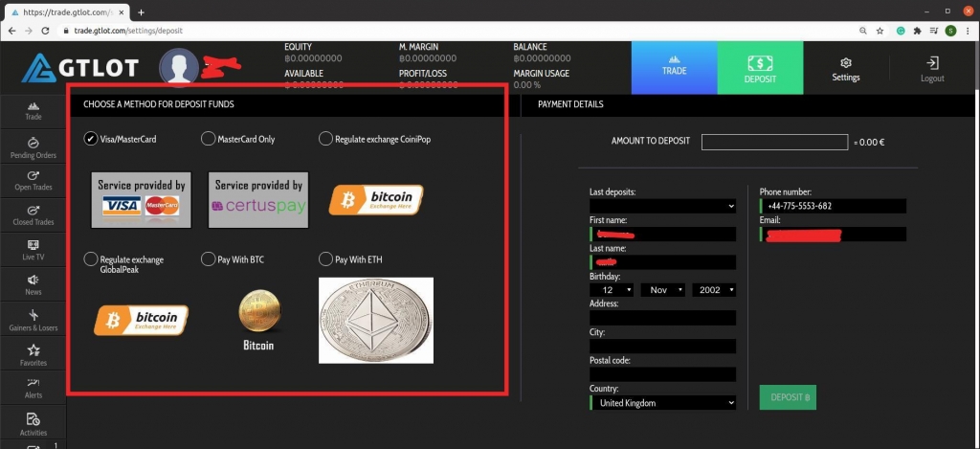Click the gold Bitcoin coin image
The height and width of the screenshot is (449, 980).
[x=259, y=311]
